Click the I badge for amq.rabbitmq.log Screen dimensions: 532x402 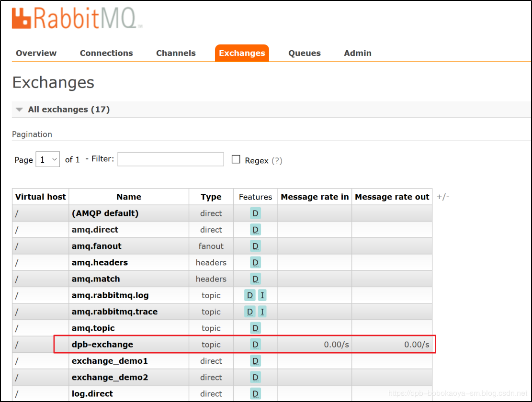(x=262, y=295)
